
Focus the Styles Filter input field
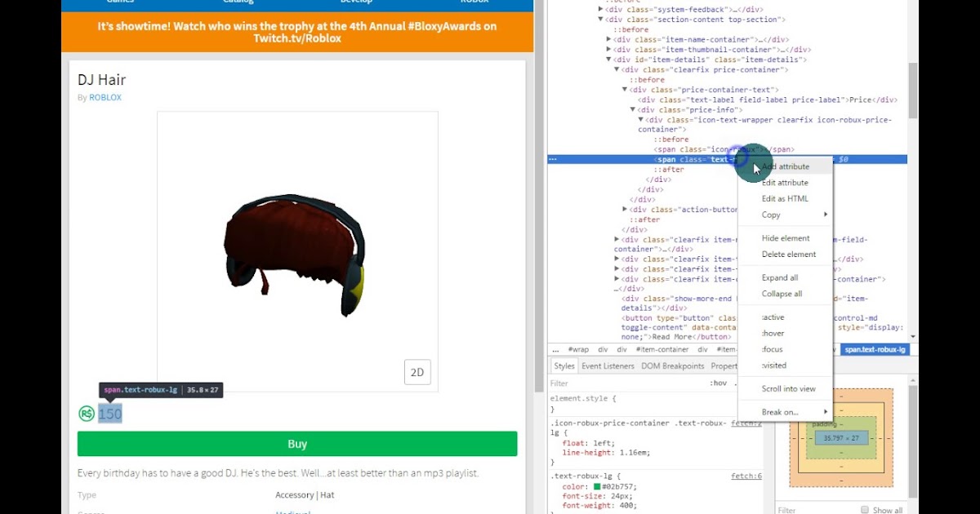point(625,383)
